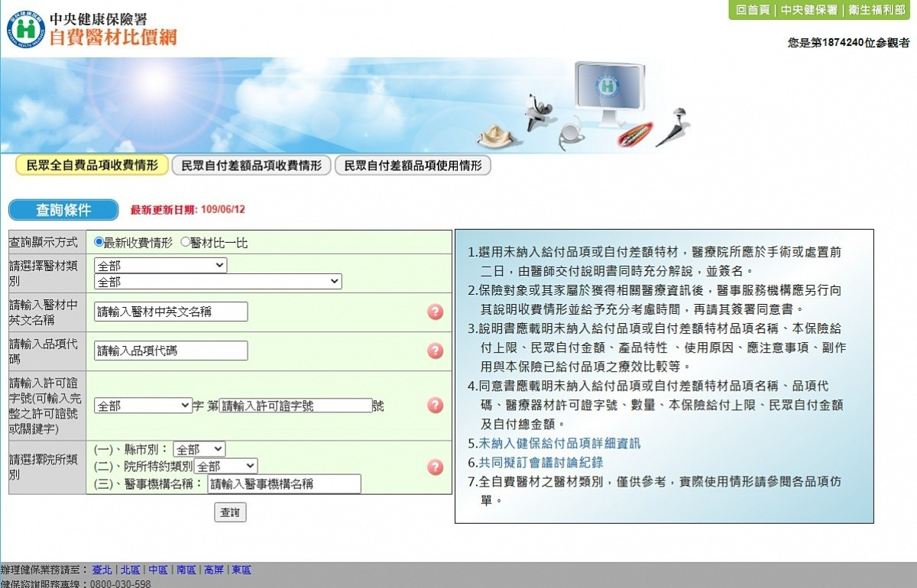Click the 中央健康保險署 logo icon

26,31
